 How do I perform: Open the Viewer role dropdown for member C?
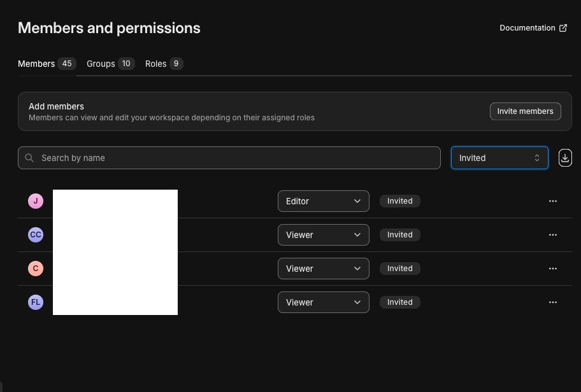pyautogui.click(x=323, y=269)
